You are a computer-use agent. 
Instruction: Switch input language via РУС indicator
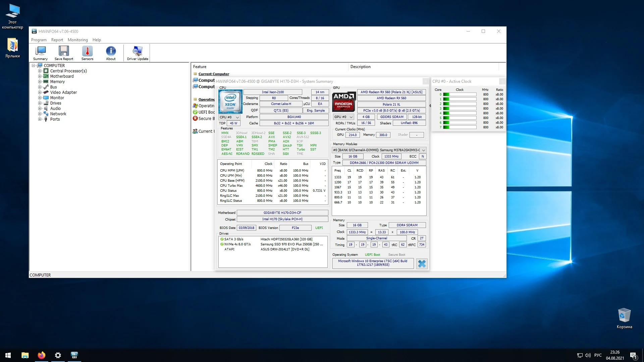point(598,355)
